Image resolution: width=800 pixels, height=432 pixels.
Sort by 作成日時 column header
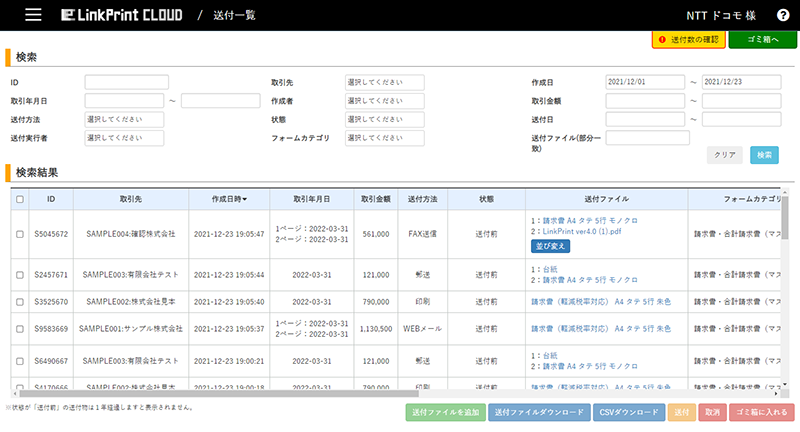coord(229,199)
